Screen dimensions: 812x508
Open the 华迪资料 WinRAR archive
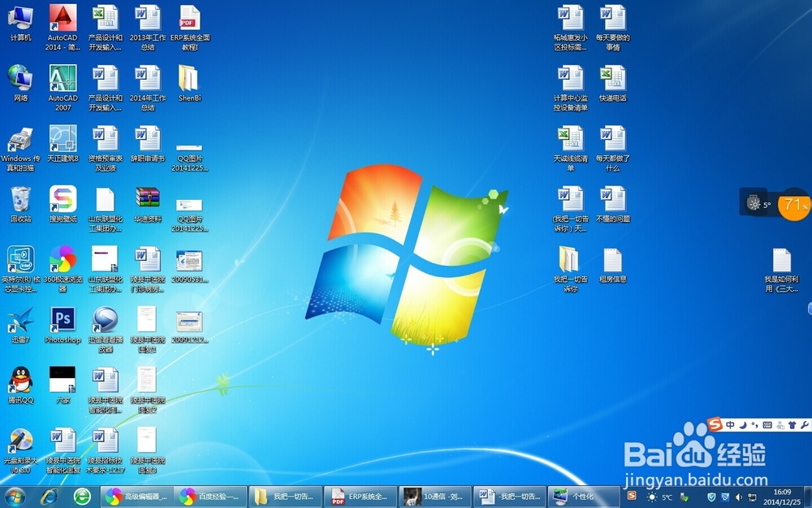tap(148, 204)
